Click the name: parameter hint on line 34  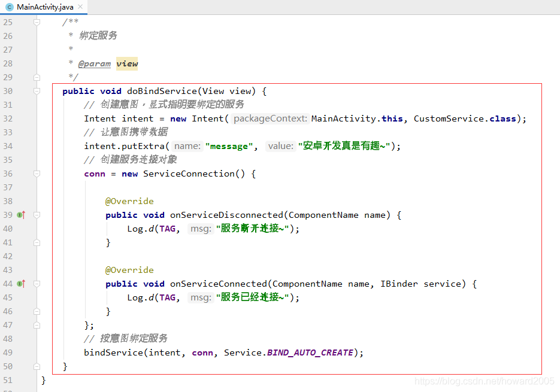pos(187,146)
